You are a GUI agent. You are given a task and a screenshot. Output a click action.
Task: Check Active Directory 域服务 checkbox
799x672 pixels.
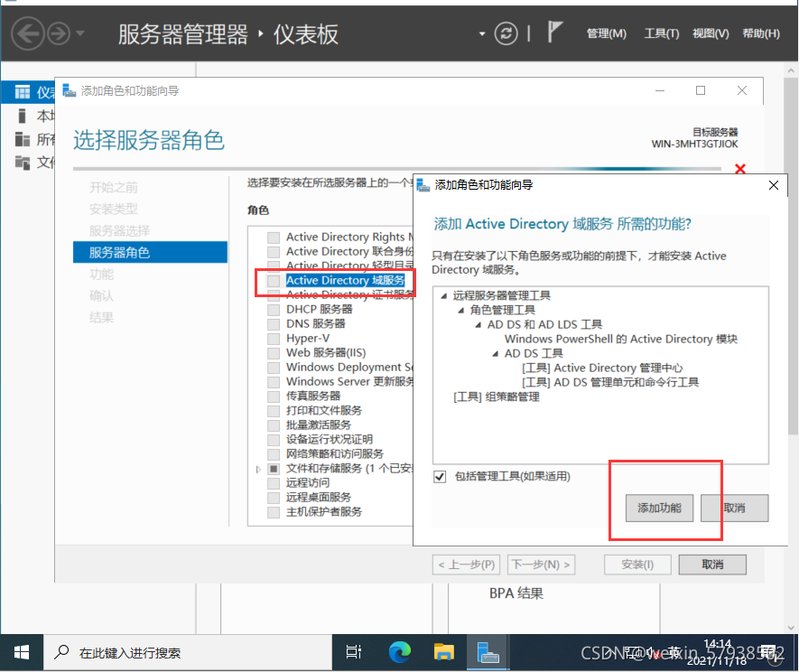(x=274, y=280)
